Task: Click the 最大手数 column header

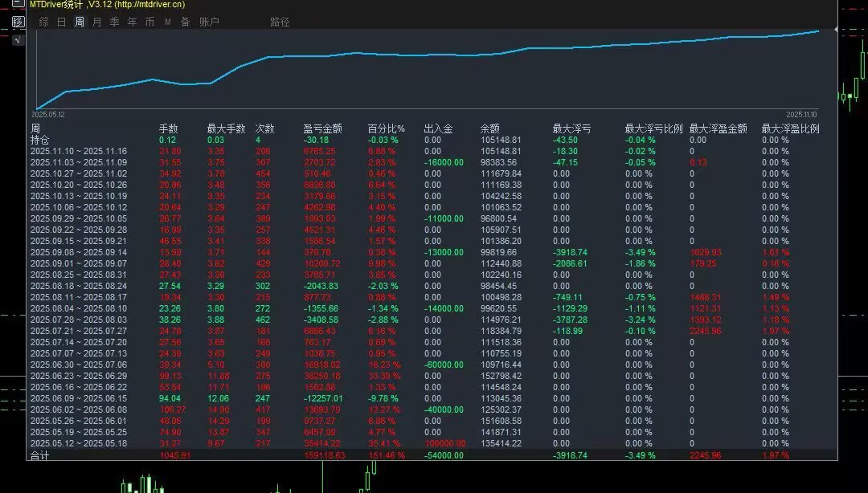Action: click(x=227, y=129)
